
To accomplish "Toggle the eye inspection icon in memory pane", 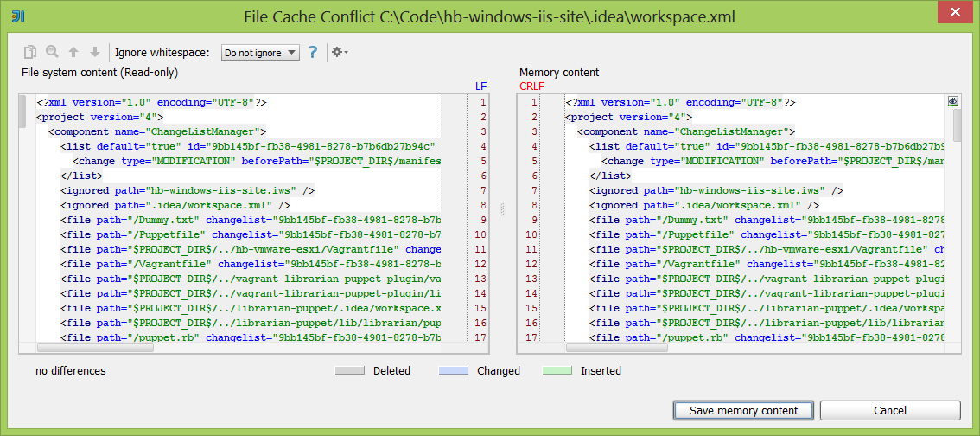I will tap(953, 101).
